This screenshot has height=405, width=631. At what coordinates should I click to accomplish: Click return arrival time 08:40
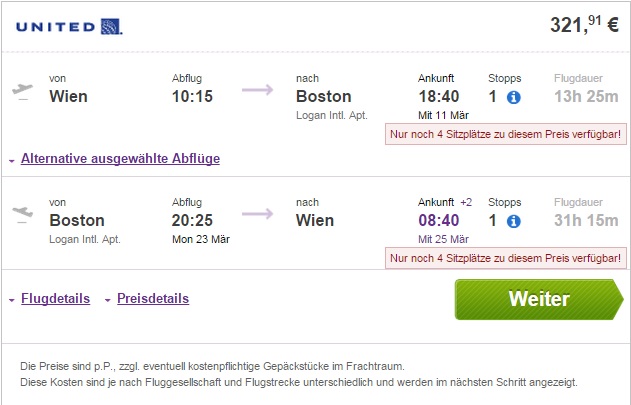pos(438,220)
